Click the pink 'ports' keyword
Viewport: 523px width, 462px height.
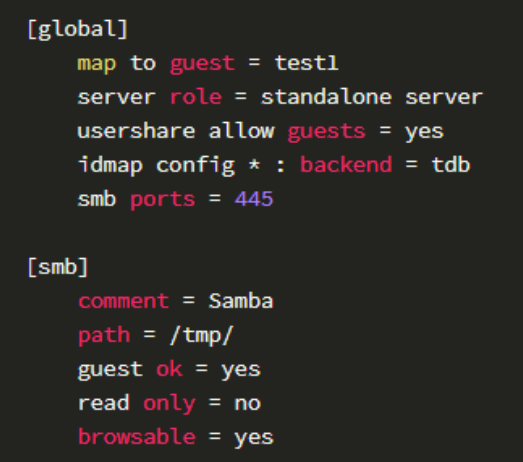162,200
